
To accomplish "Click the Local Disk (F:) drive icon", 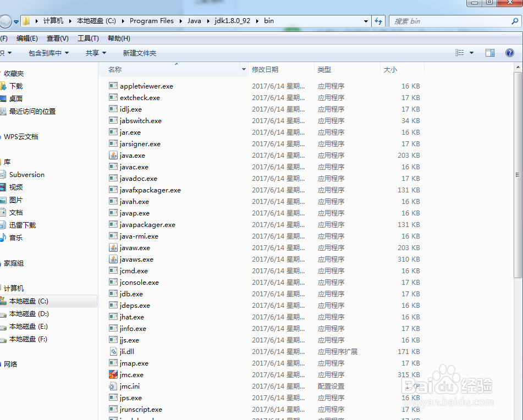I will (3, 339).
